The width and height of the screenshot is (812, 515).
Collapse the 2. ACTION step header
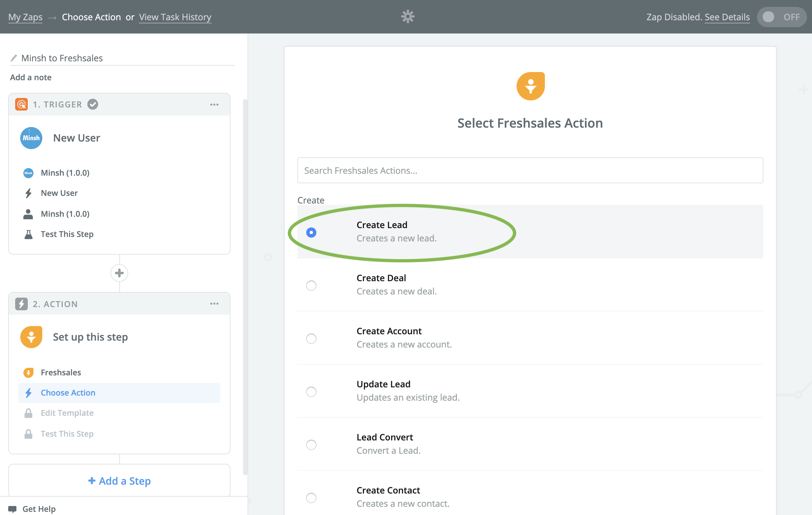pyautogui.click(x=119, y=304)
